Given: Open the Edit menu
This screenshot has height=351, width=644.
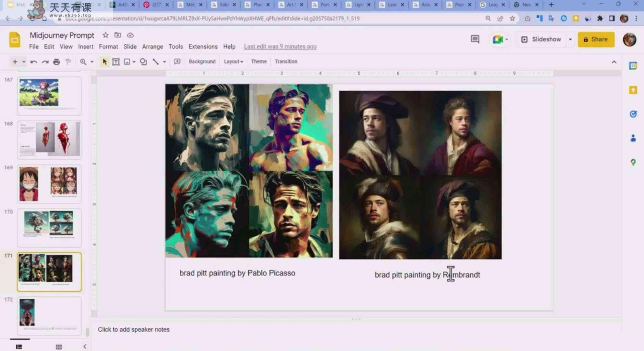Looking at the screenshot, I should click(49, 47).
